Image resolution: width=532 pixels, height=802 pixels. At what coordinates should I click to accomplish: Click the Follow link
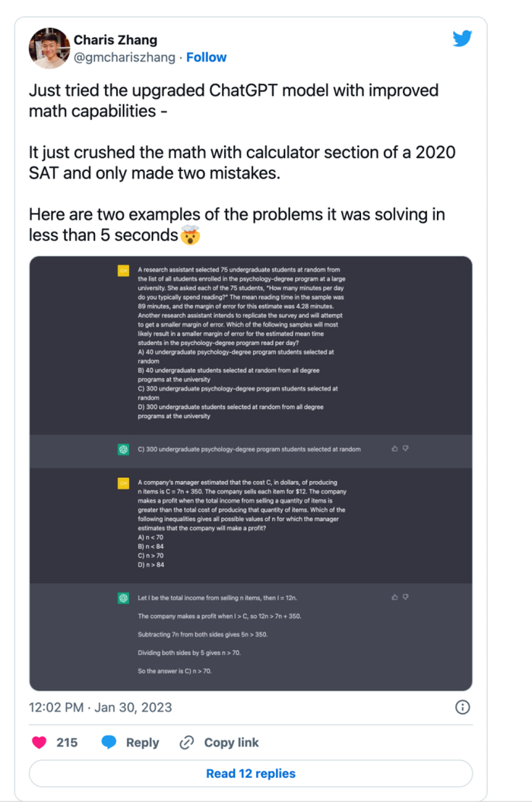click(206, 56)
